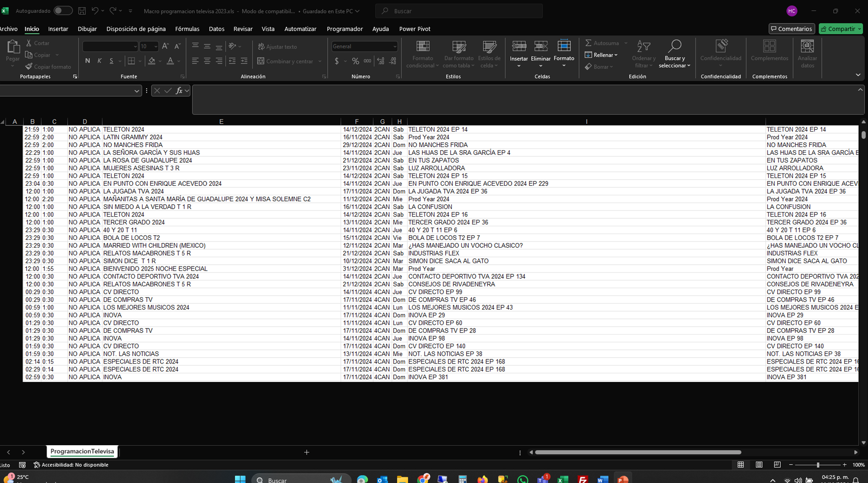The image size is (868, 483).
Task: Expand the Name Box dropdown arrow
Action: tap(137, 91)
